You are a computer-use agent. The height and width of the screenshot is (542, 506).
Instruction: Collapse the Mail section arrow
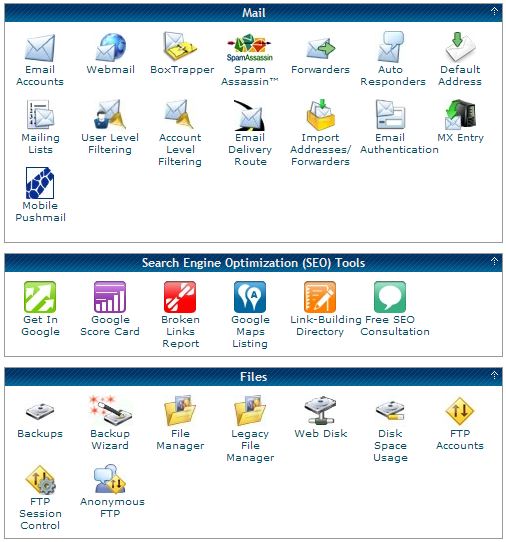pos(494,11)
